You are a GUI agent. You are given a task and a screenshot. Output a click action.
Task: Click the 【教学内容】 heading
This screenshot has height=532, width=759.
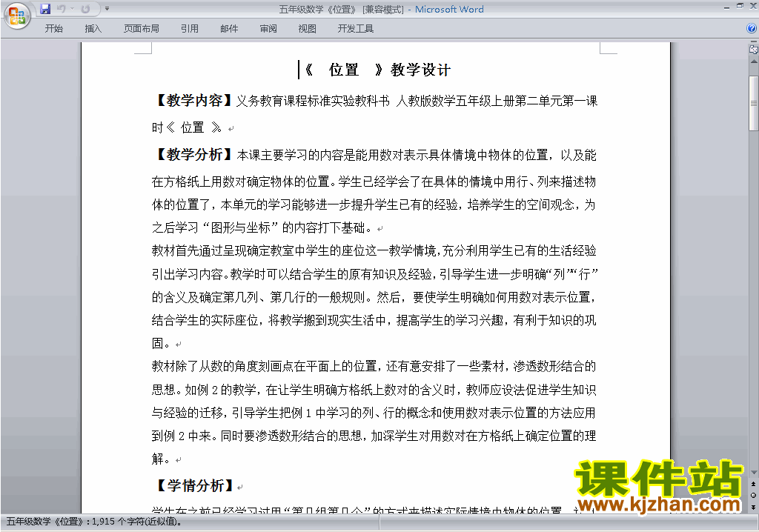pyautogui.click(x=193, y=101)
